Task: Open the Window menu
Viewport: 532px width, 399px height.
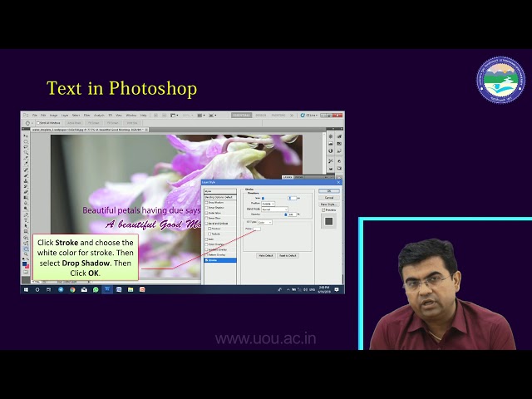Action: pyautogui.click(x=131, y=116)
